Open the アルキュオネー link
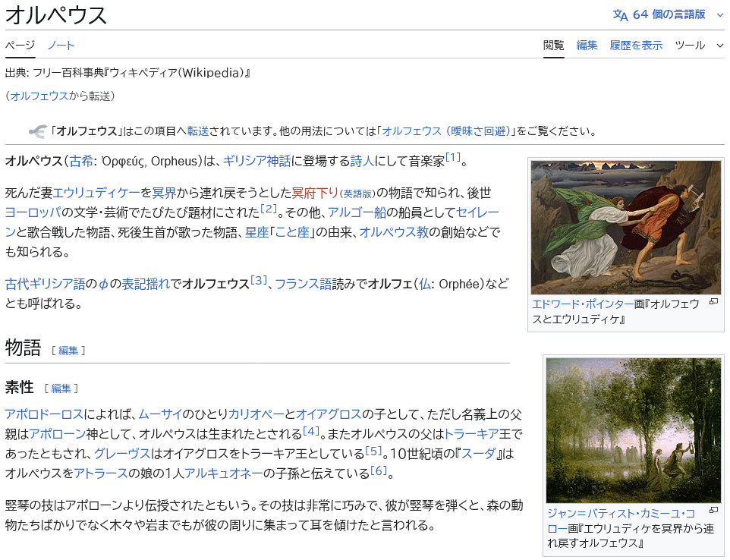730x560 pixels. (x=223, y=473)
